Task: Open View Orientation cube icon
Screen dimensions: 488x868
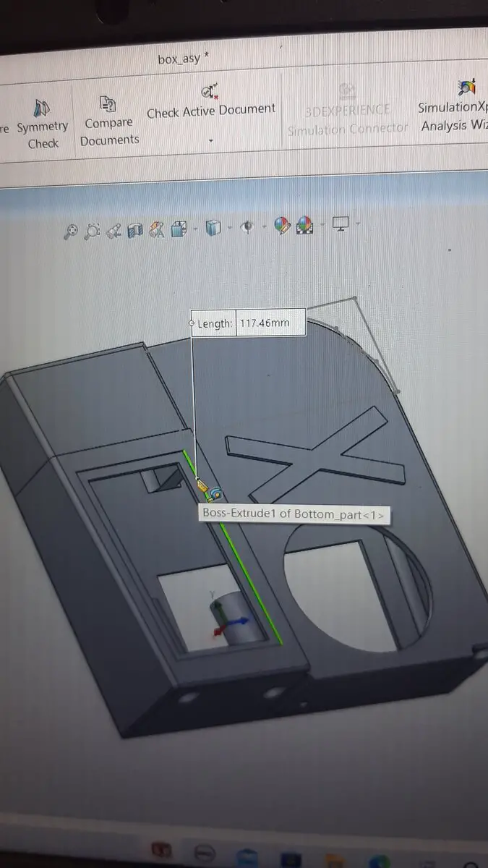Action: point(178,229)
